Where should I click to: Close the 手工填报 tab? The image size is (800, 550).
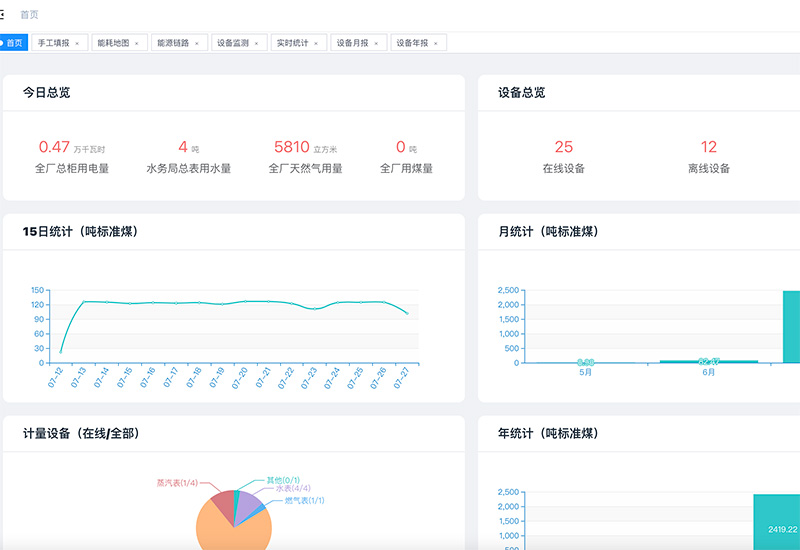pyautogui.click(x=77, y=43)
